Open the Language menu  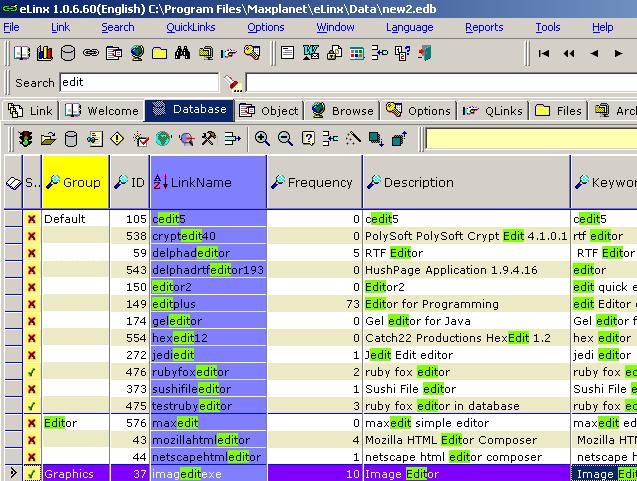[410, 27]
